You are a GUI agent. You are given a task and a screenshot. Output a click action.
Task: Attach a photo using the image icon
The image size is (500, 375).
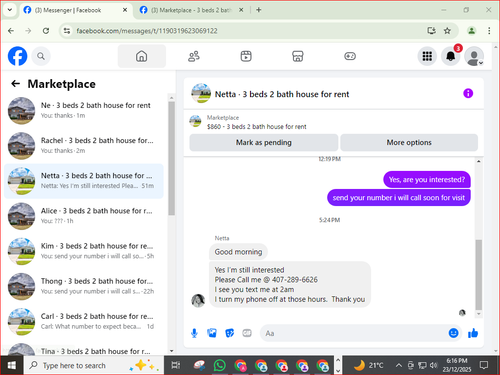(x=212, y=333)
